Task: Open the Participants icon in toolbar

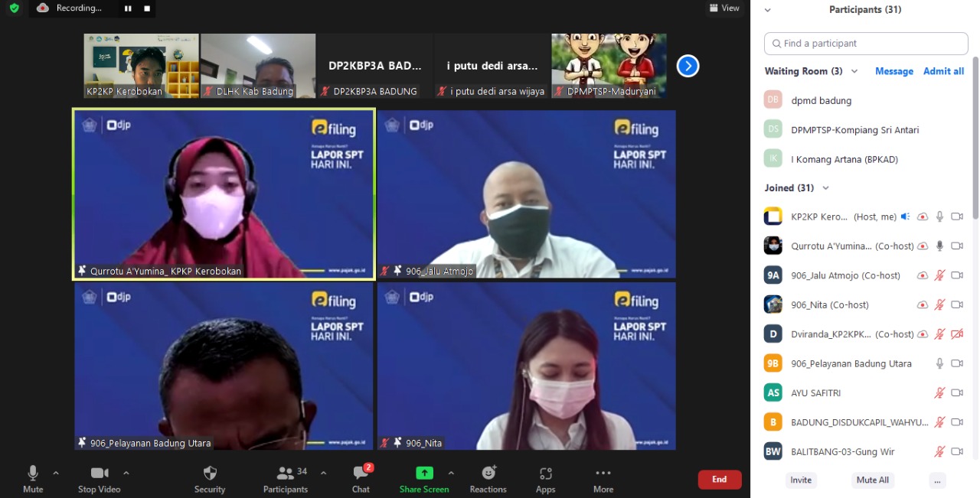Action: click(x=286, y=474)
